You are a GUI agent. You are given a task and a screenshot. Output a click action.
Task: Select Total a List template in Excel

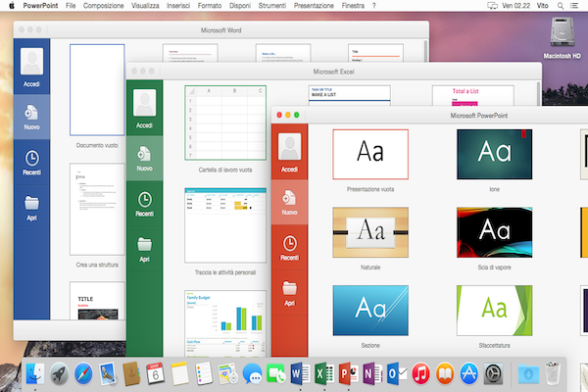(x=473, y=95)
